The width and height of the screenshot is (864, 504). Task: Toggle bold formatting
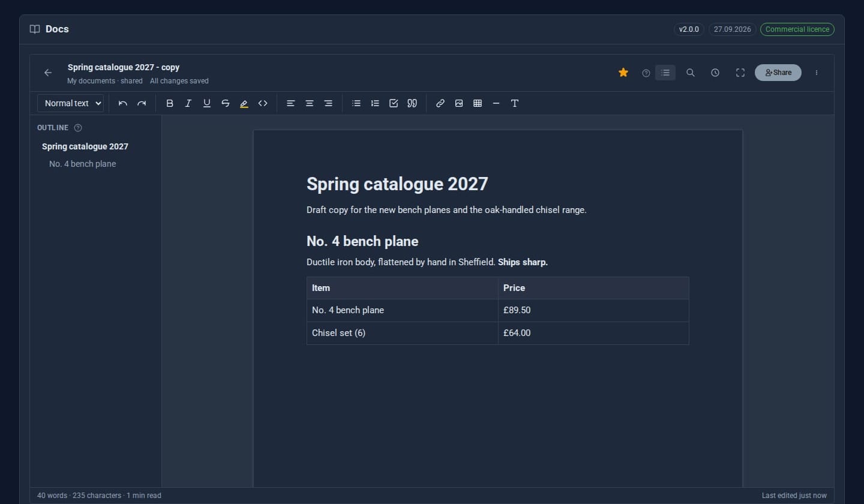[x=170, y=103]
